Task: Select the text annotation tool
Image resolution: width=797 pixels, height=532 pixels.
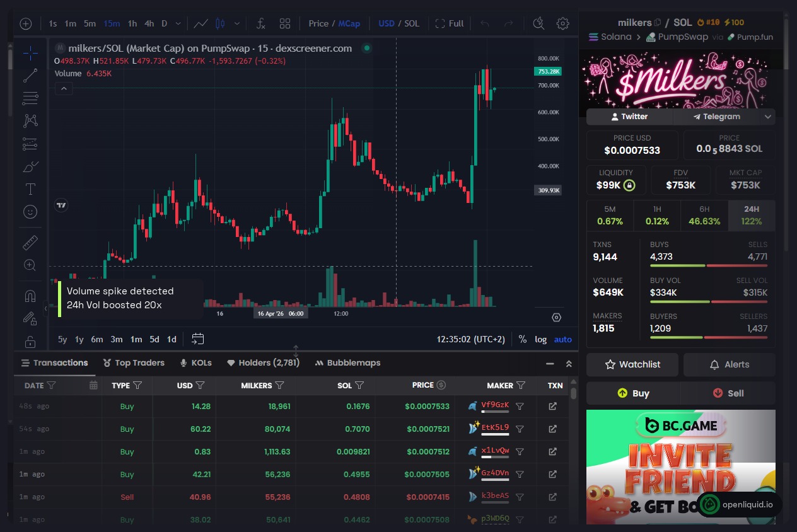Action: coord(30,189)
